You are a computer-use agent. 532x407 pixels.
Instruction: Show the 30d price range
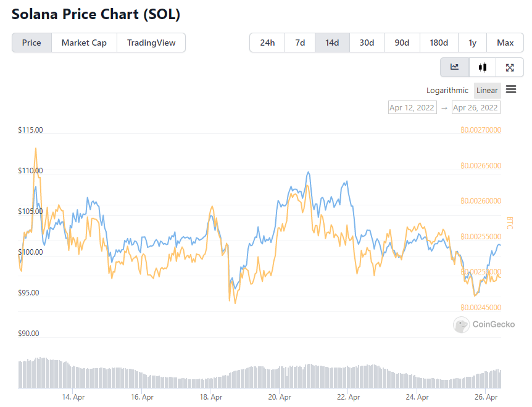(367, 43)
